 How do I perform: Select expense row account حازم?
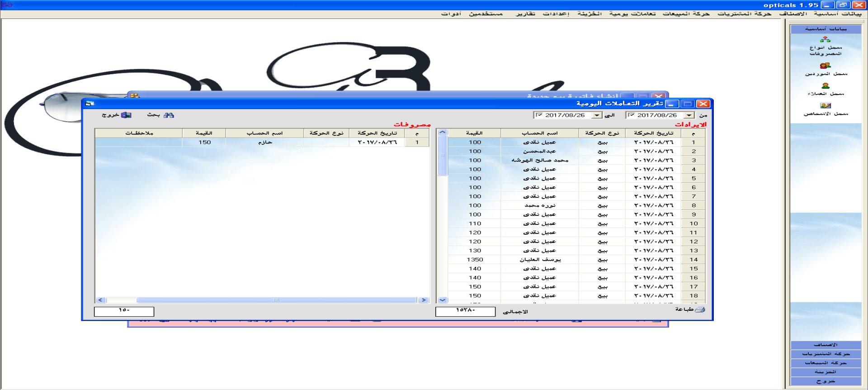tap(265, 142)
